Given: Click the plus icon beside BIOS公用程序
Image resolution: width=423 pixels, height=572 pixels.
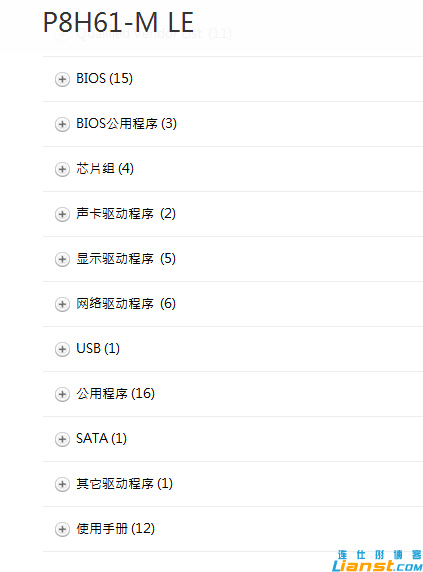Looking at the screenshot, I should pyautogui.click(x=62, y=124).
